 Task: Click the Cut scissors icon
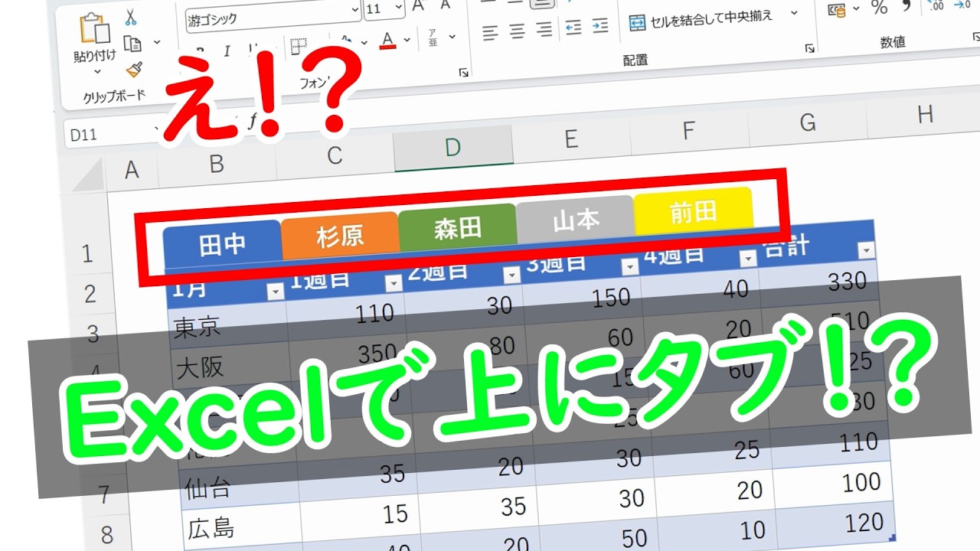click(x=130, y=17)
